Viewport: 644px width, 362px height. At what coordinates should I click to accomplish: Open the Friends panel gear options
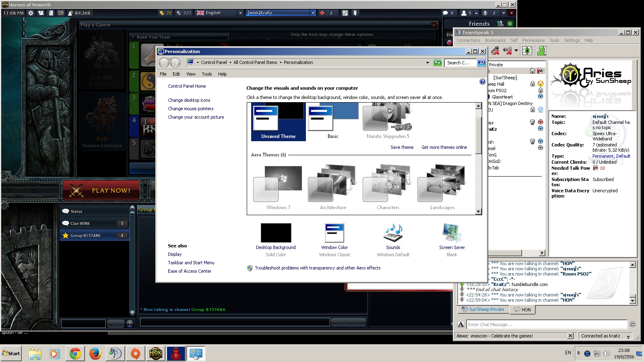[510, 24]
